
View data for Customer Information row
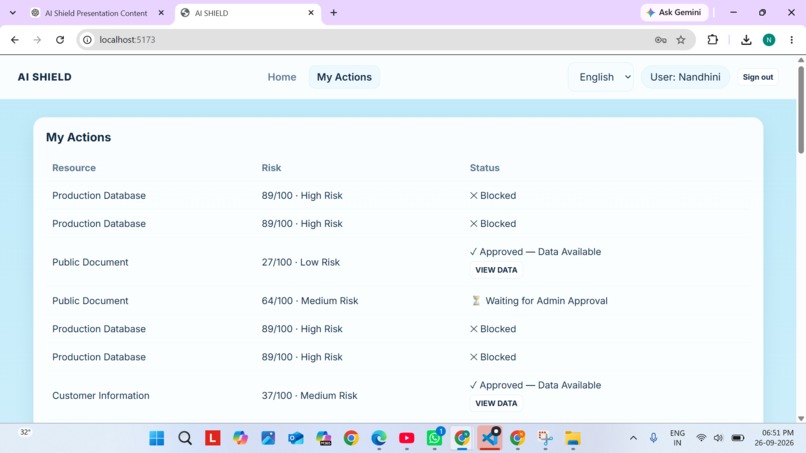coord(496,403)
